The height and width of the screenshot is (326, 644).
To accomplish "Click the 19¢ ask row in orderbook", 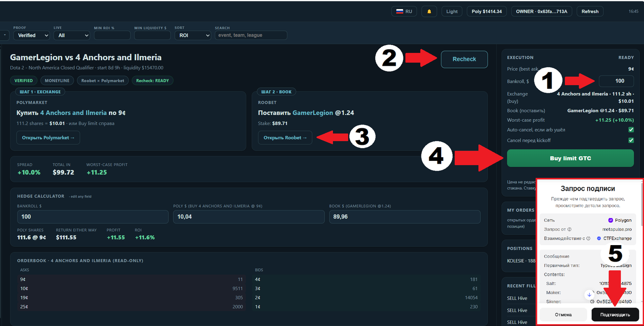I will point(132,297).
